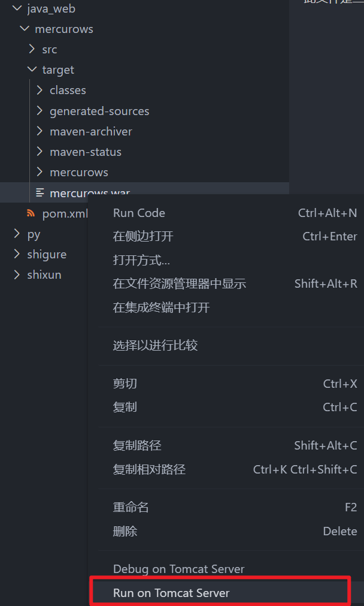Expand the classes folder
Viewport: 364px width, 606px height.
40,90
